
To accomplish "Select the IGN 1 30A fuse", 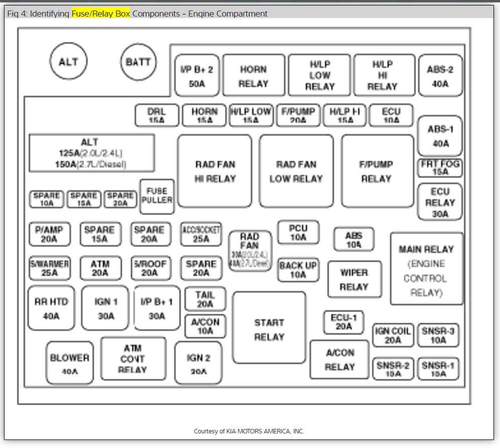I will pyautogui.click(x=105, y=308).
